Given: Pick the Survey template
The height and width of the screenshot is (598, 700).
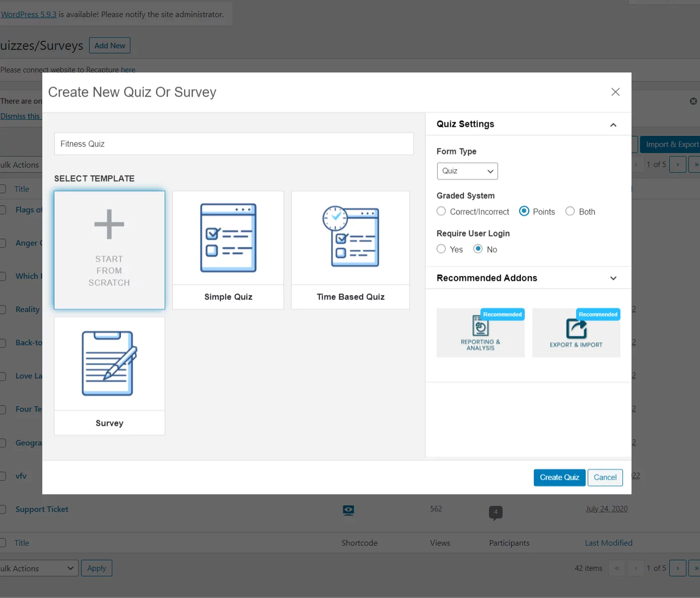Looking at the screenshot, I should (x=109, y=376).
